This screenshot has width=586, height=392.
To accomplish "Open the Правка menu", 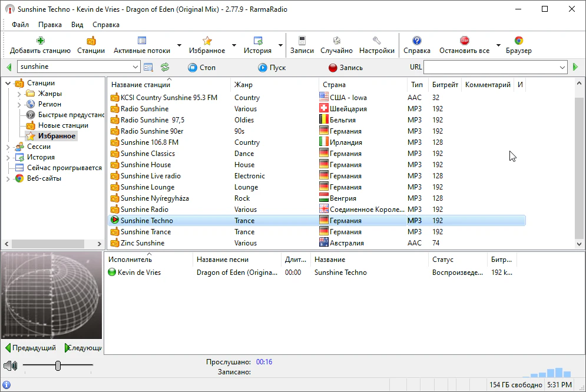I will (49, 25).
